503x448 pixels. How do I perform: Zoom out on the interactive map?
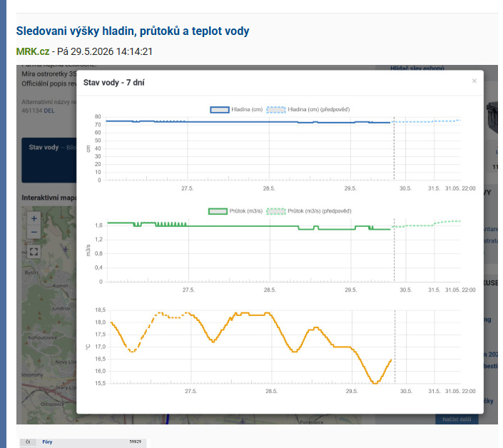[x=34, y=232]
